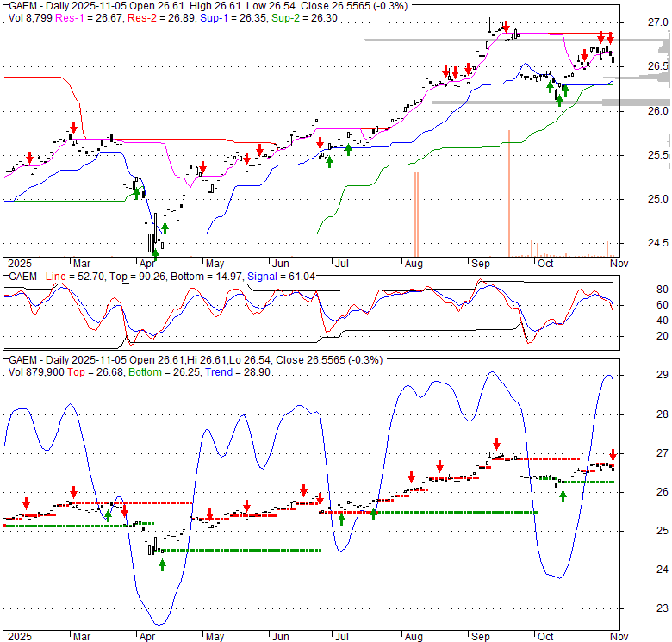
Task: Click the red sell arrow in early May on price chart
Action: 203,166
